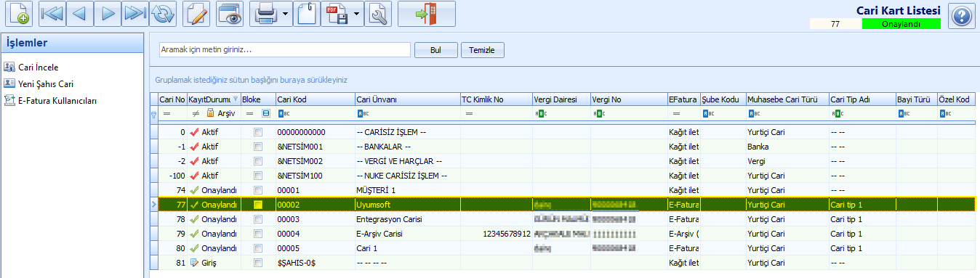This screenshot has width=980, height=278.
Task: Click the Temizle button
Action: click(x=483, y=50)
